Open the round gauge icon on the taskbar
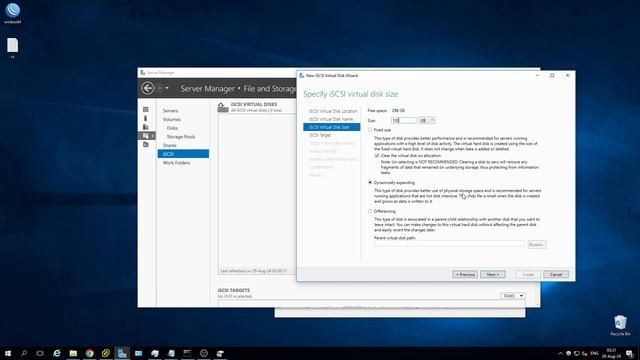The height and width of the screenshot is (360, 640). (204, 353)
